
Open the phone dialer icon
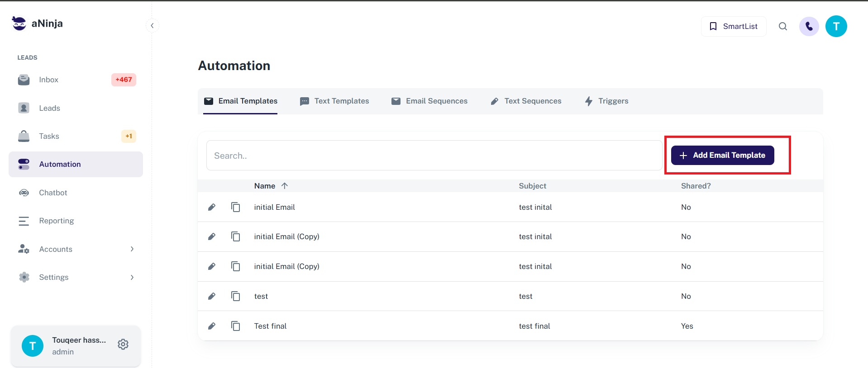tap(809, 26)
